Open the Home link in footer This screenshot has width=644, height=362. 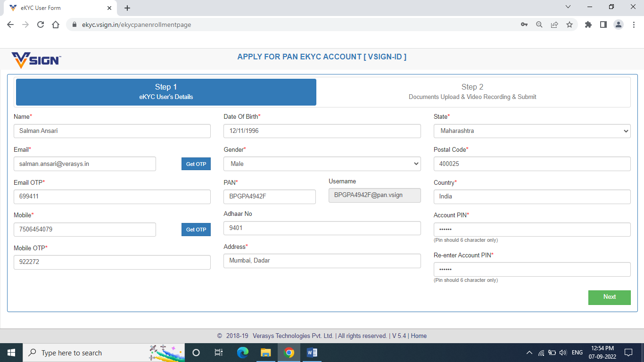coord(419,336)
